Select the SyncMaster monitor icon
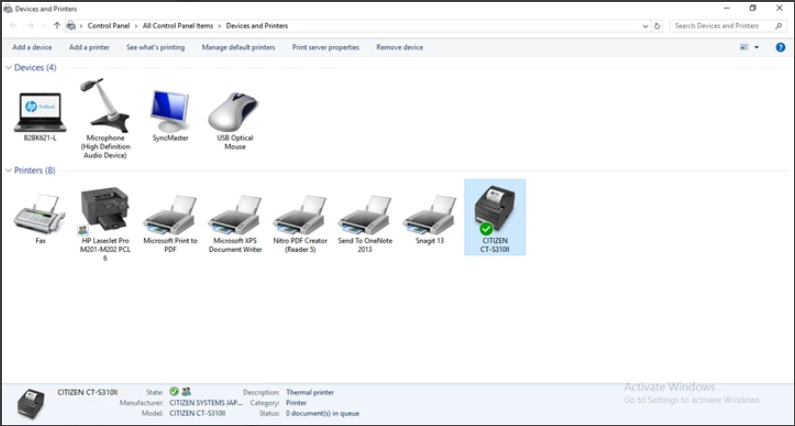Viewport: 795px width, 426px height. [x=170, y=112]
